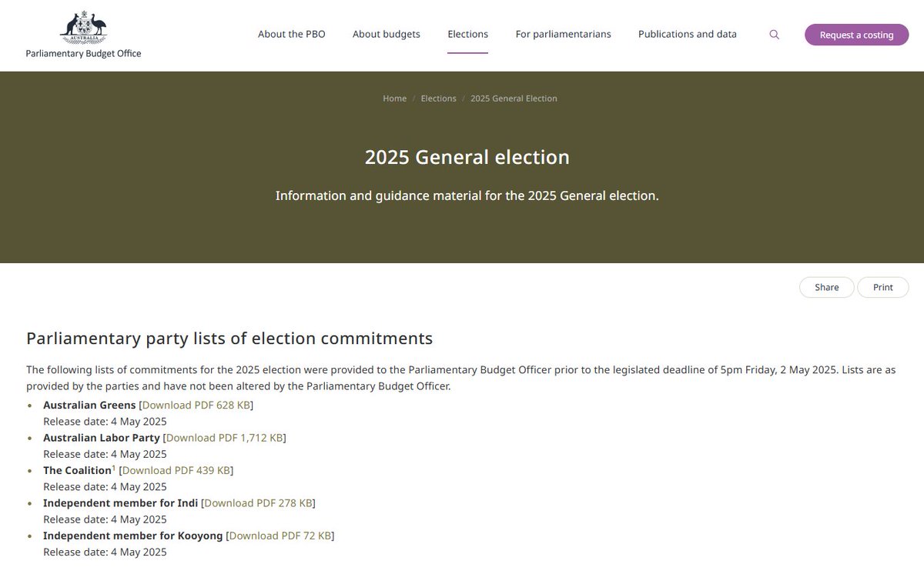Download Australian Labor Party PDF 1,712 KB
Image resolution: width=924 pixels, height=574 pixels.
pyautogui.click(x=224, y=437)
